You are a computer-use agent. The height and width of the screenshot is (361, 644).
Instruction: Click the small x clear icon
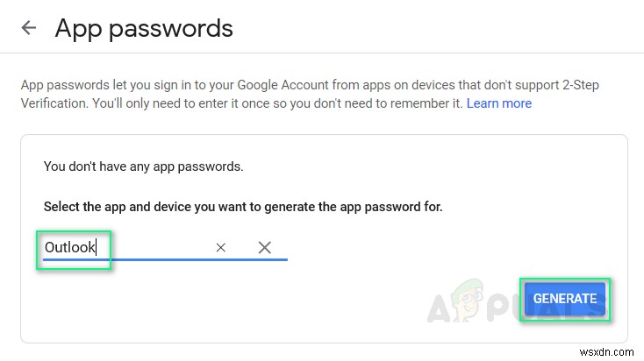(221, 248)
